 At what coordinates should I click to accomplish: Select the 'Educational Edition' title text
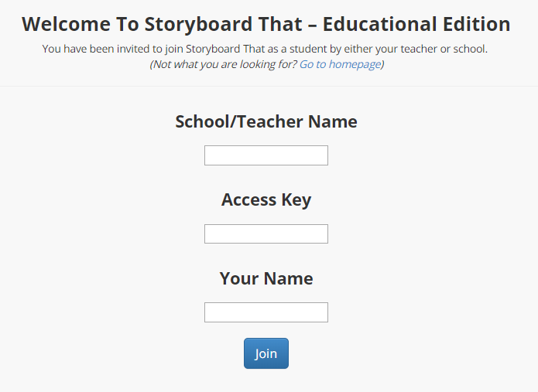tap(416, 24)
